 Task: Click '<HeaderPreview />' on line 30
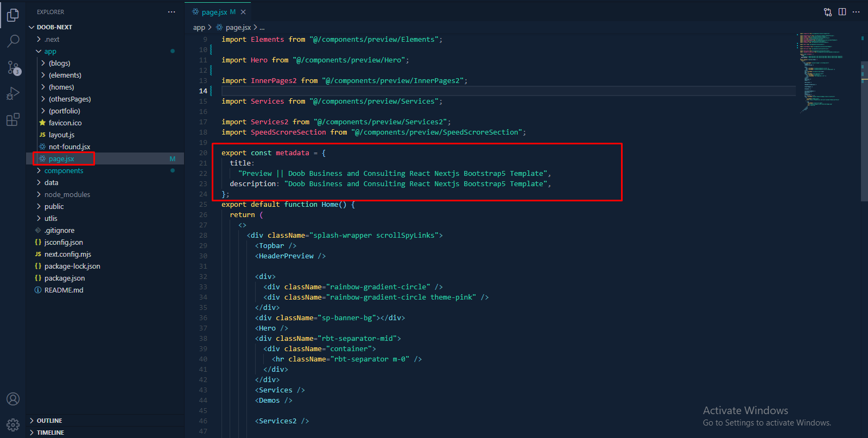tap(290, 256)
